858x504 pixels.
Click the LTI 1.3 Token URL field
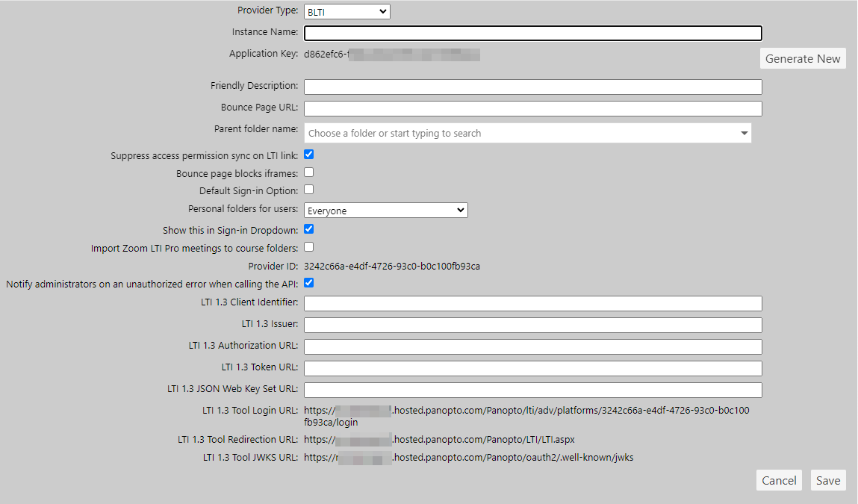[x=533, y=368]
